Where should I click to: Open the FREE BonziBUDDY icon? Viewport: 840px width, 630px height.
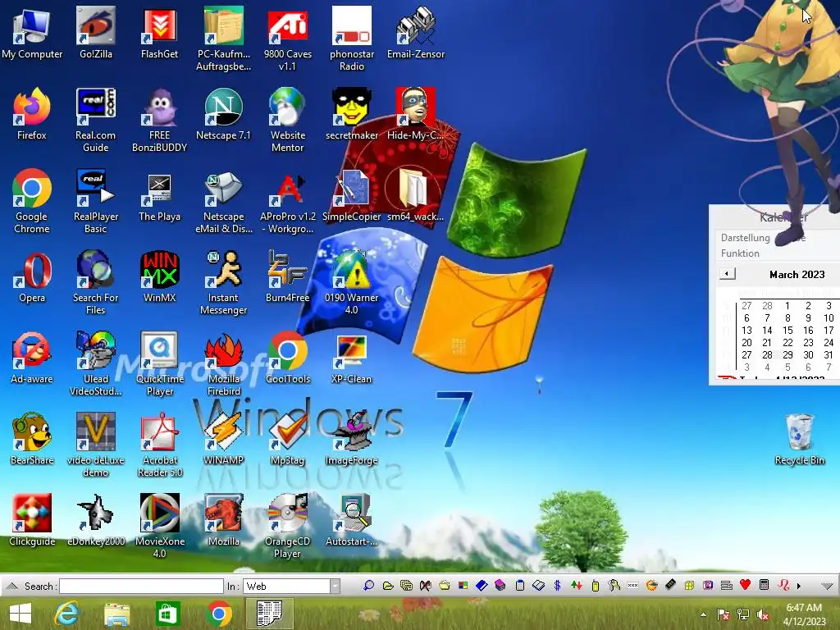pos(159,120)
